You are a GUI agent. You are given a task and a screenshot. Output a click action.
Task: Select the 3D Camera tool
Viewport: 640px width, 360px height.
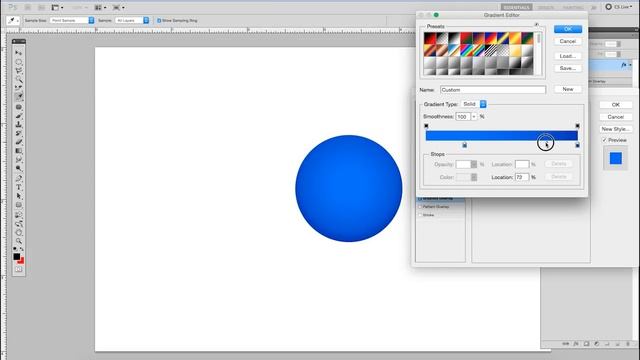pos(18,224)
